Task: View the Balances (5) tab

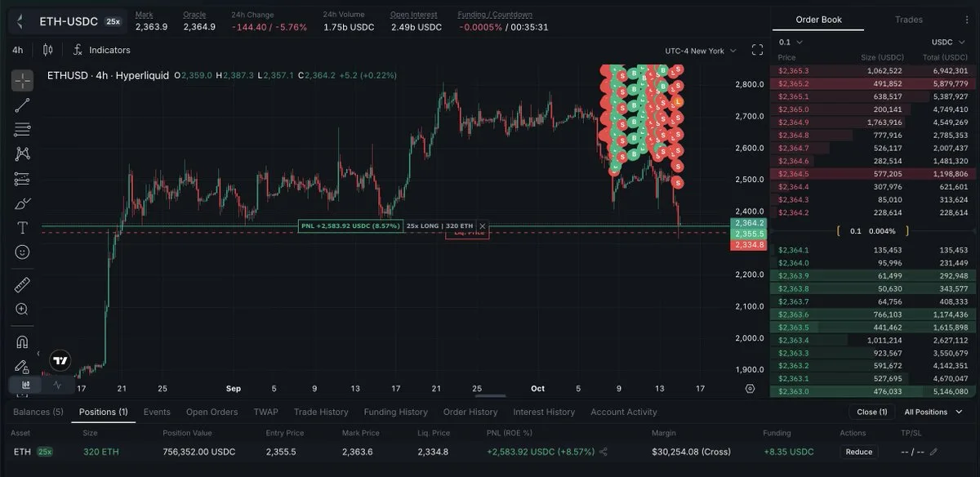Action: [x=38, y=412]
